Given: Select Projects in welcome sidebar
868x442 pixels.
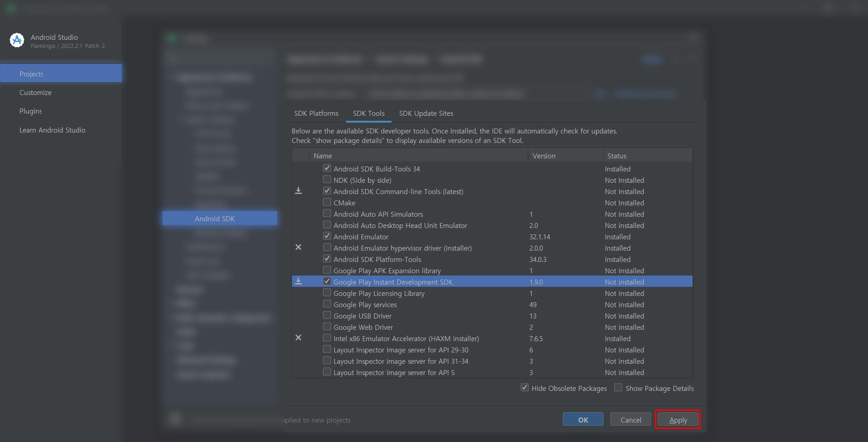Looking at the screenshot, I should click(61, 74).
